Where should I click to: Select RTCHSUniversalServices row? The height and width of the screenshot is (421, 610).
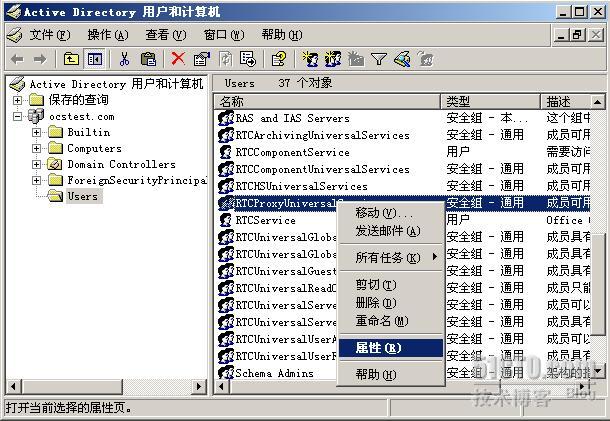tap(402, 186)
